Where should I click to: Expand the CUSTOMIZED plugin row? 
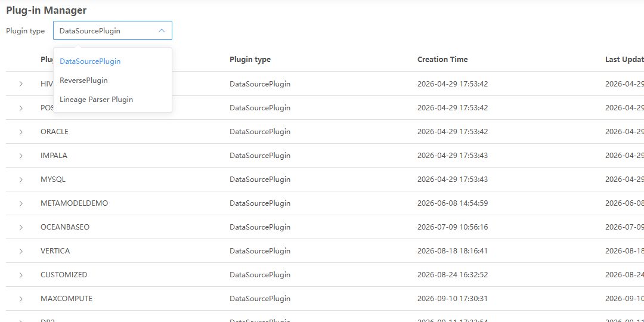[x=21, y=275]
